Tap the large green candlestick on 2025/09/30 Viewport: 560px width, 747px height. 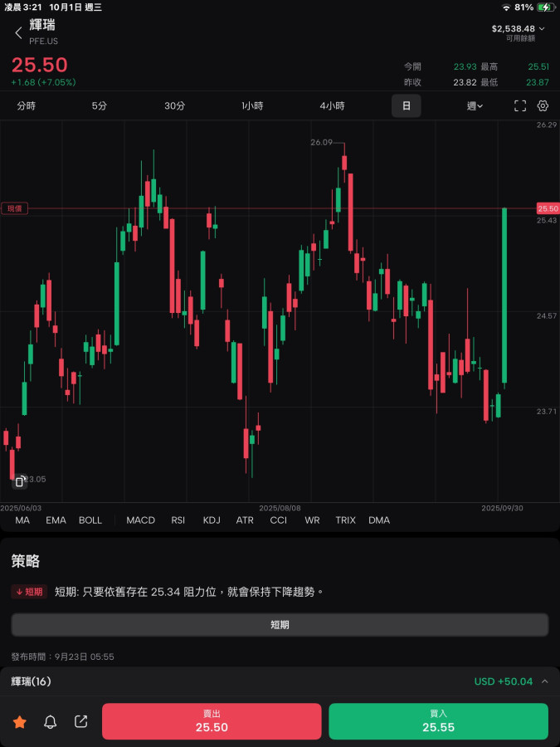click(x=504, y=296)
